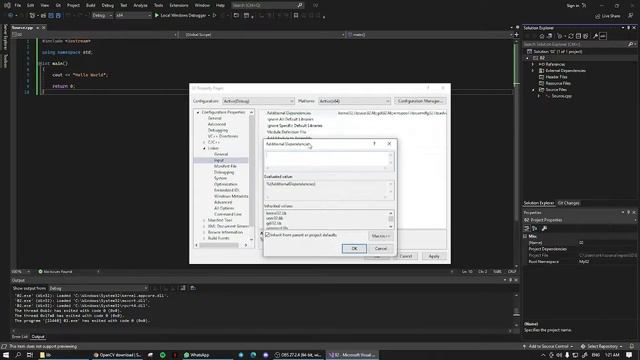Image resolution: width=640 pixels, height=360 pixels.
Task: Open the Debug solution configuration dropdown
Action: point(102,16)
